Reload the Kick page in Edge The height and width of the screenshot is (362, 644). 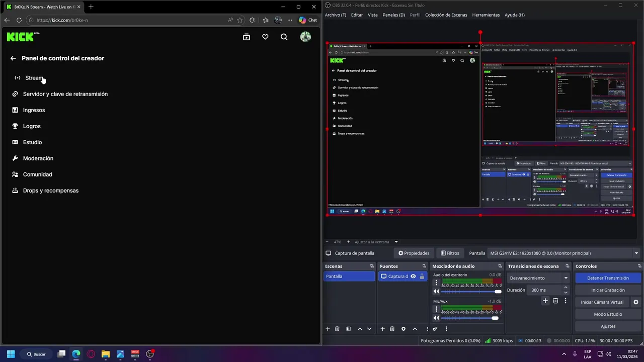tap(19, 20)
